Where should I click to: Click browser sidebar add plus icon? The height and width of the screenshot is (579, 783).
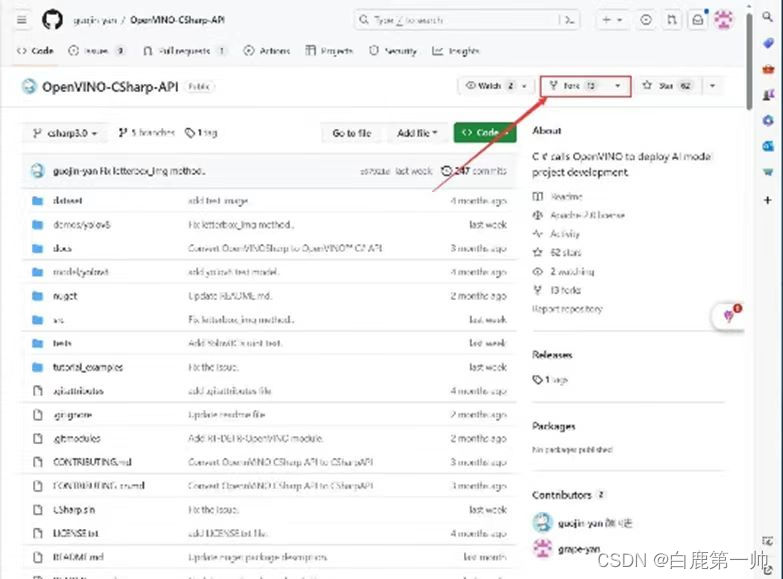click(768, 200)
